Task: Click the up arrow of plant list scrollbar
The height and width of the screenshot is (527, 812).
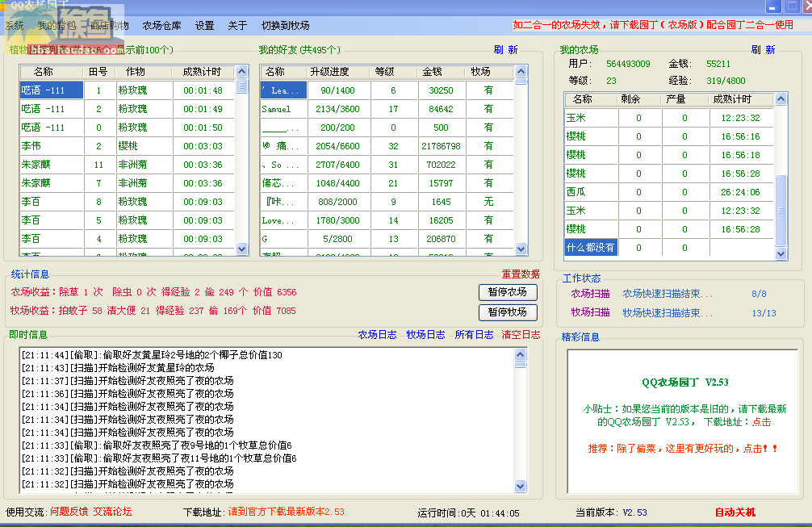Action: coord(242,72)
